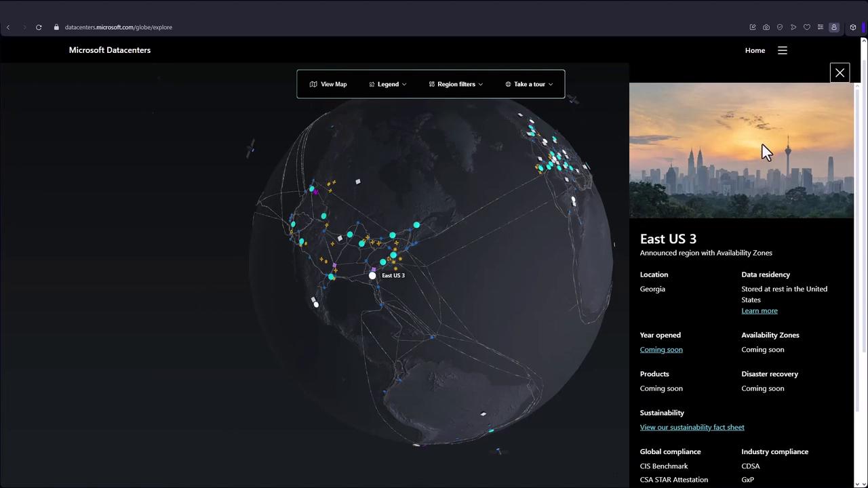Click the heart bookmark icon in browser toolbar

[807, 27]
